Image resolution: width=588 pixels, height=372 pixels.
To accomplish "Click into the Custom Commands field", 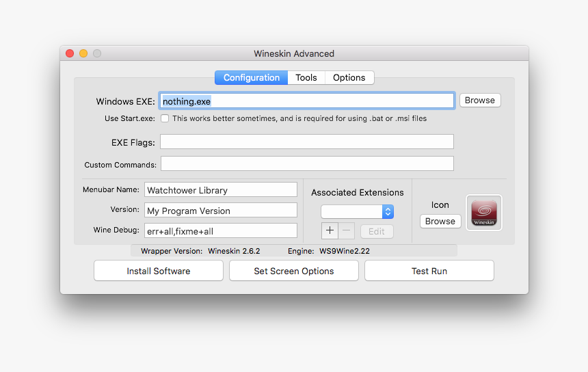I will click(x=307, y=163).
